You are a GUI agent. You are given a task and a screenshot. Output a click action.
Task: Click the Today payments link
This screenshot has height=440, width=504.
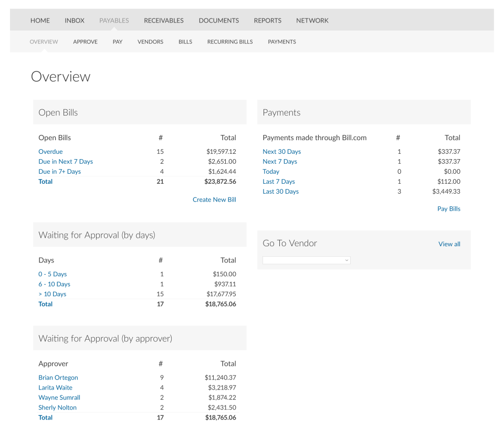271,172
